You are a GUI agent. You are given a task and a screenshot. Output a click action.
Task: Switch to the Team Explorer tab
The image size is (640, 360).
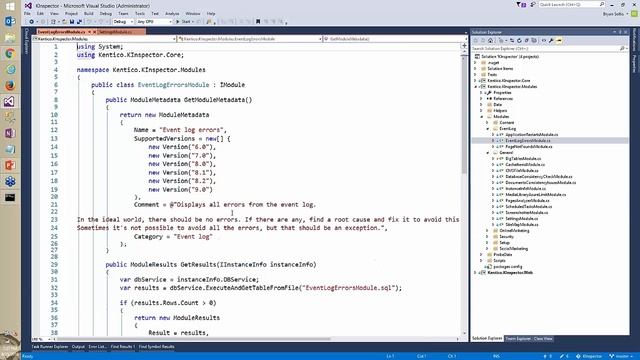[x=518, y=339]
